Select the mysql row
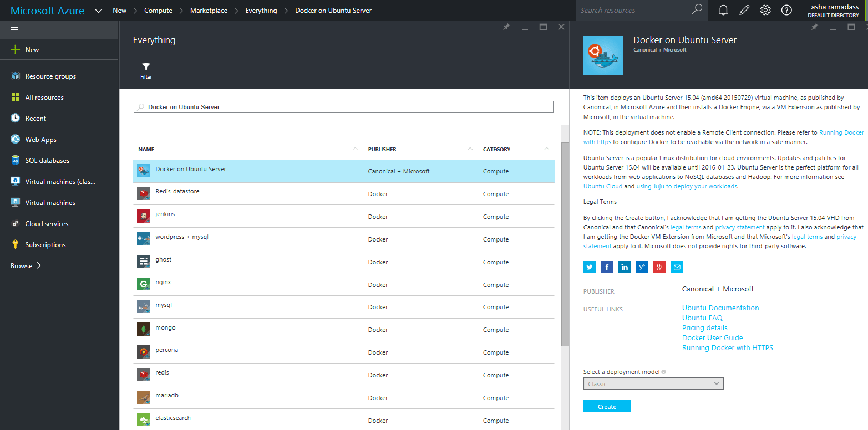The width and height of the screenshot is (868, 430). 344,307
